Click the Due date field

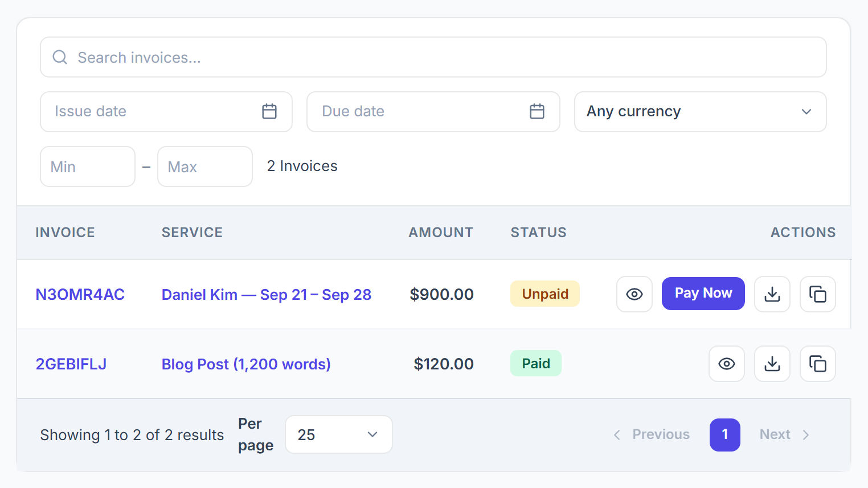pyautogui.click(x=433, y=112)
